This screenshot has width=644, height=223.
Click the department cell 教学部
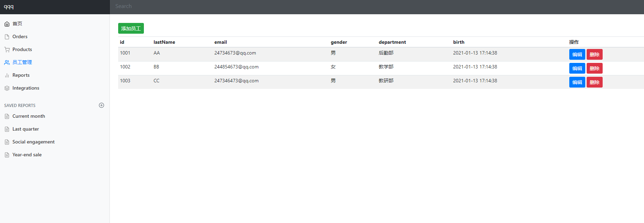click(386, 67)
